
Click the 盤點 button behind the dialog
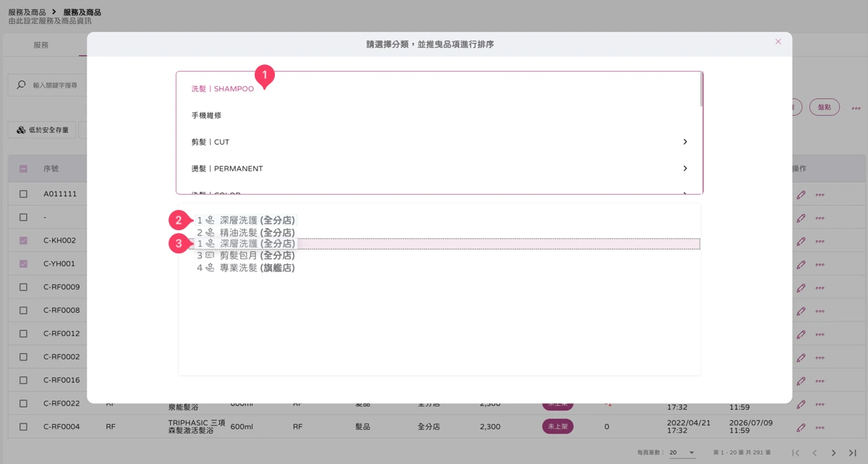825,107
